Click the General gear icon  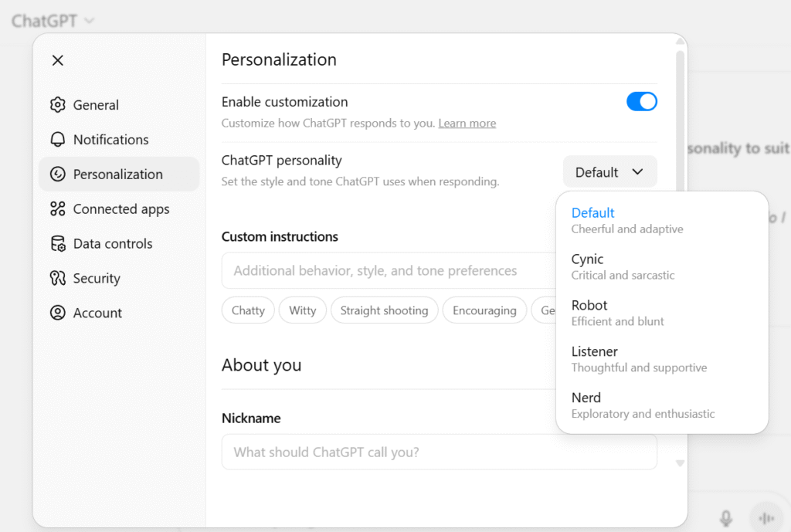[x=57, y=105]
